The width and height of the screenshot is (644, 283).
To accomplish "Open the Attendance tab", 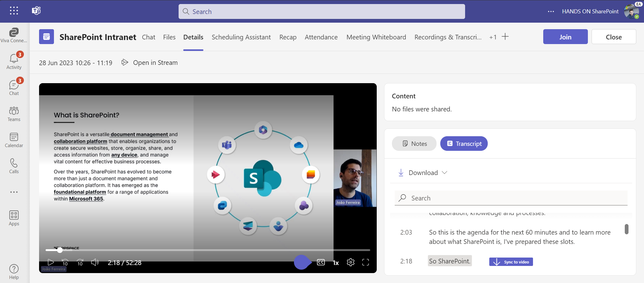I will 321,37.
